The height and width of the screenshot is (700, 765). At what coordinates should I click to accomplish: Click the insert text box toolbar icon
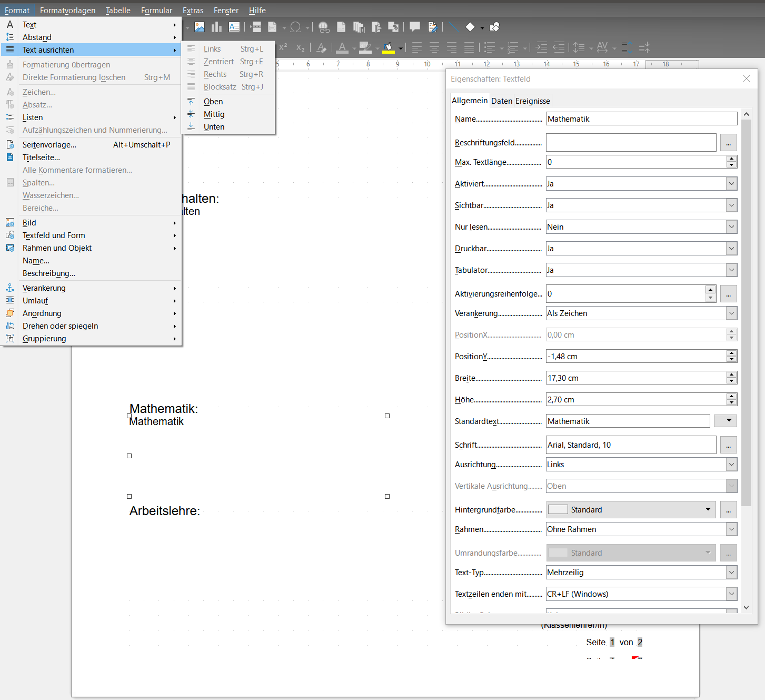pyautogui.click(x=234, y=27)
